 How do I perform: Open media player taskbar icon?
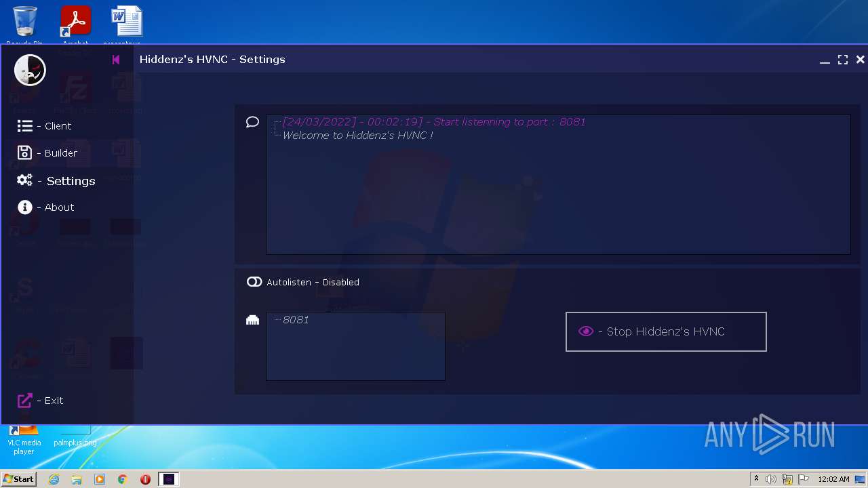pos(100,479)
